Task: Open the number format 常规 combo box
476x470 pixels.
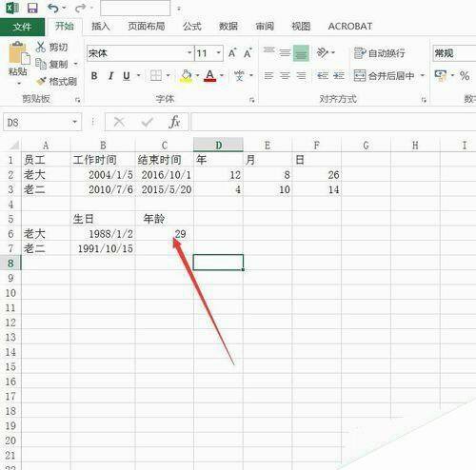Action: (x=454, y=53)
